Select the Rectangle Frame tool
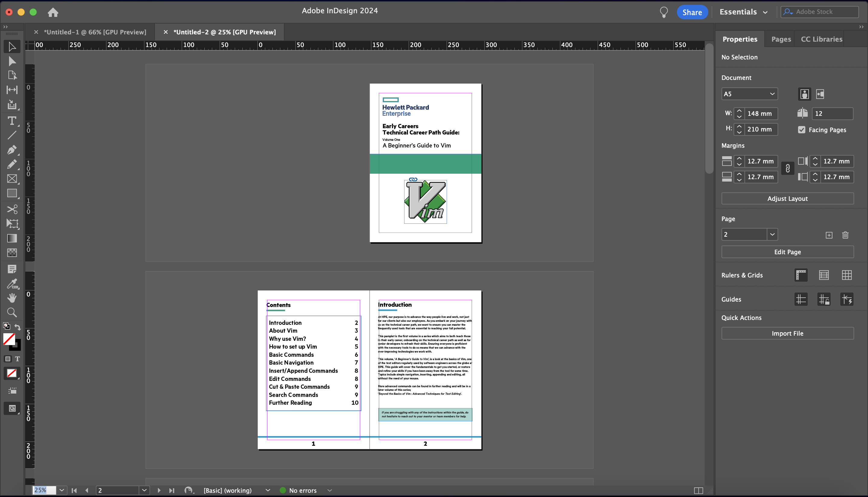 coord(12,179)
